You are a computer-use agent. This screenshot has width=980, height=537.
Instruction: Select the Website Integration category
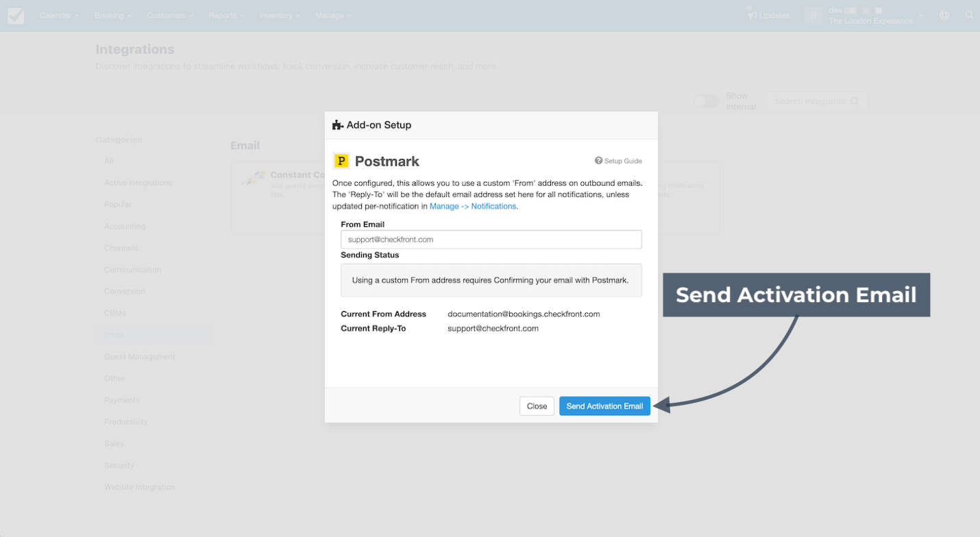pyautogui.click(x=140, y=488)
